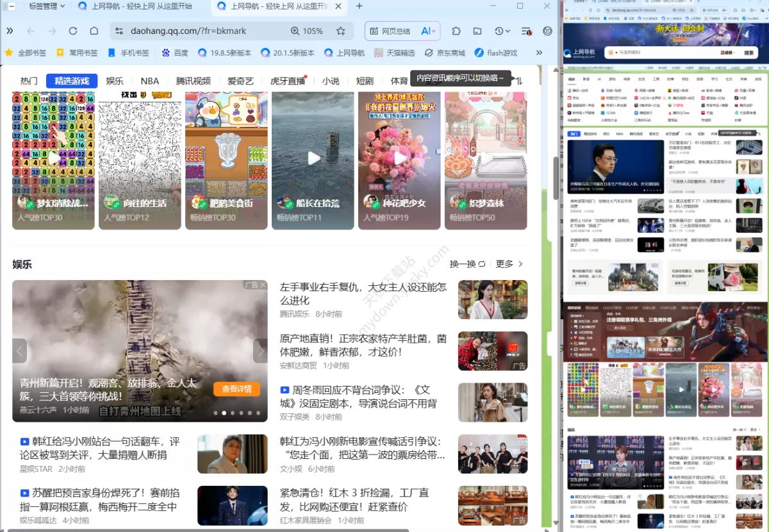The height and width of the screenshot is (532, 769).
Task: Reload the current page
Action: (73, 31)
